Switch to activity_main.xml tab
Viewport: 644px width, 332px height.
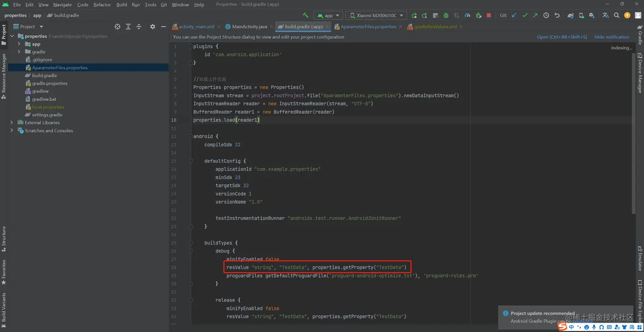point(196,26)
